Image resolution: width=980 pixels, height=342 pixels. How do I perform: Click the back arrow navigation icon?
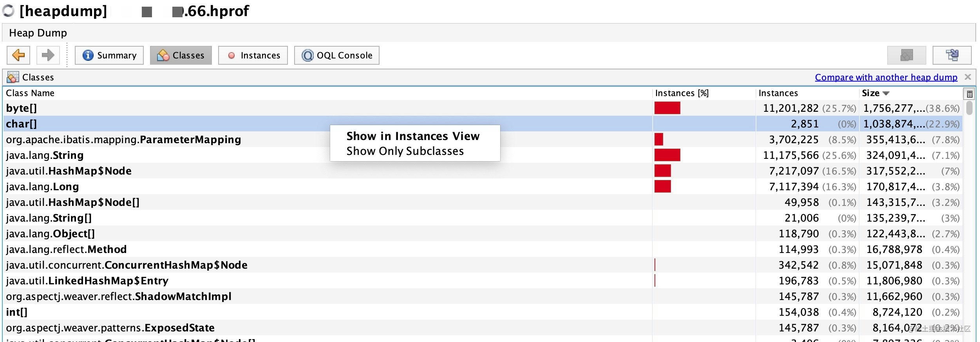click(18, 55)
